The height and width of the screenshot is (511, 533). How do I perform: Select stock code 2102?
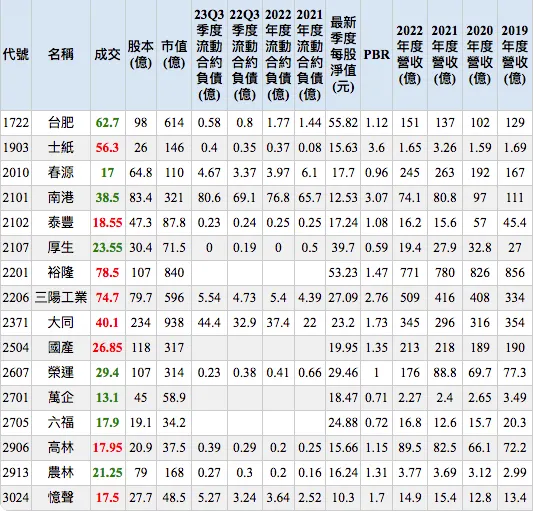[16, 223]
